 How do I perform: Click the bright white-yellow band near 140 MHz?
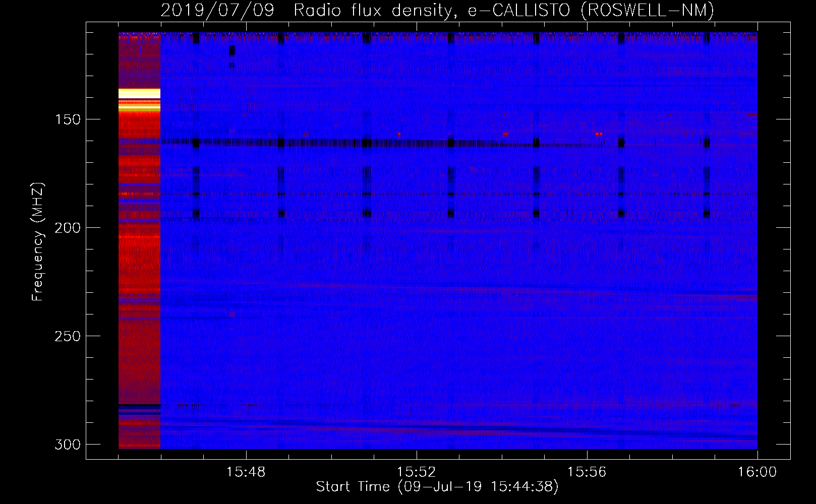(139, 94)
